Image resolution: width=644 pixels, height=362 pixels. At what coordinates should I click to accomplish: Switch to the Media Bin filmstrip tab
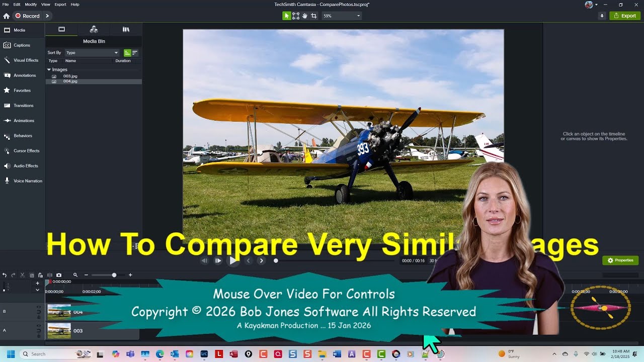61,30
